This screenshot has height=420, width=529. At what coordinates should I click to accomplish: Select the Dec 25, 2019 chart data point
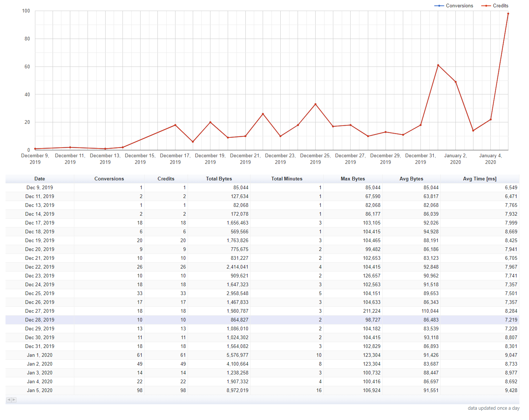pos(315,104)
